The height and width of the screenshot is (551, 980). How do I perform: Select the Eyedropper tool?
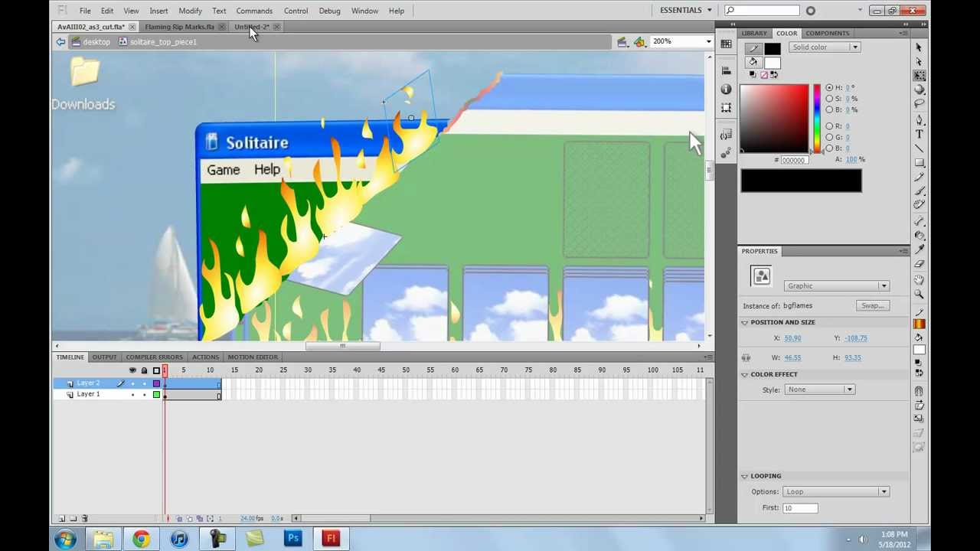pyautogui.click(x=919, y=249)
